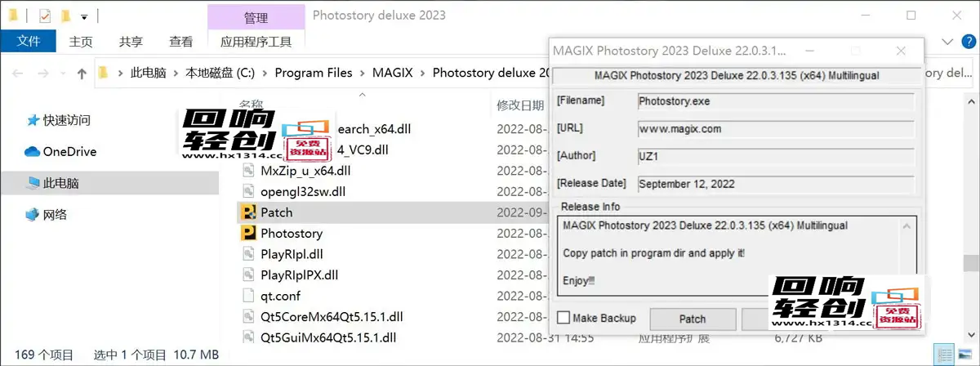Screen dimensions: 980x366
Task: Enable the Make Backup checkbox
Action: point(563,318)
